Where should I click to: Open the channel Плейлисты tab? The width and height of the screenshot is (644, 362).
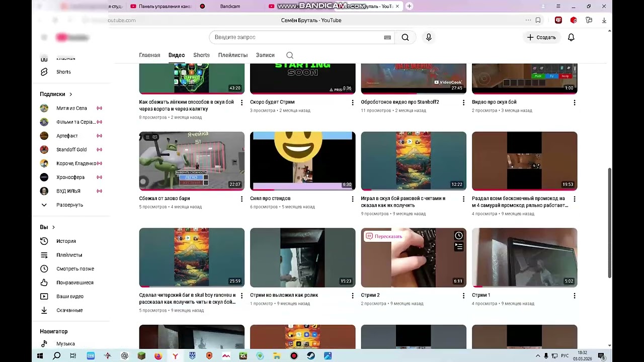click(x=233, y=55)
